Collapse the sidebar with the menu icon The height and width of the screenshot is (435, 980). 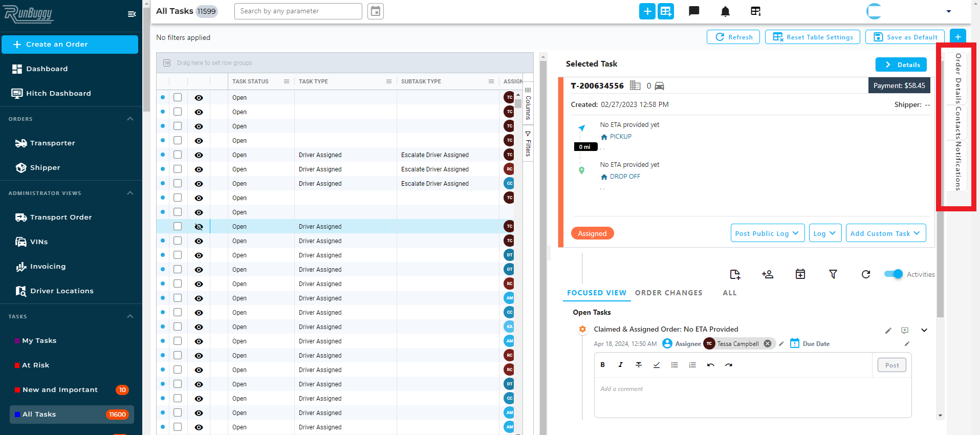132,14
